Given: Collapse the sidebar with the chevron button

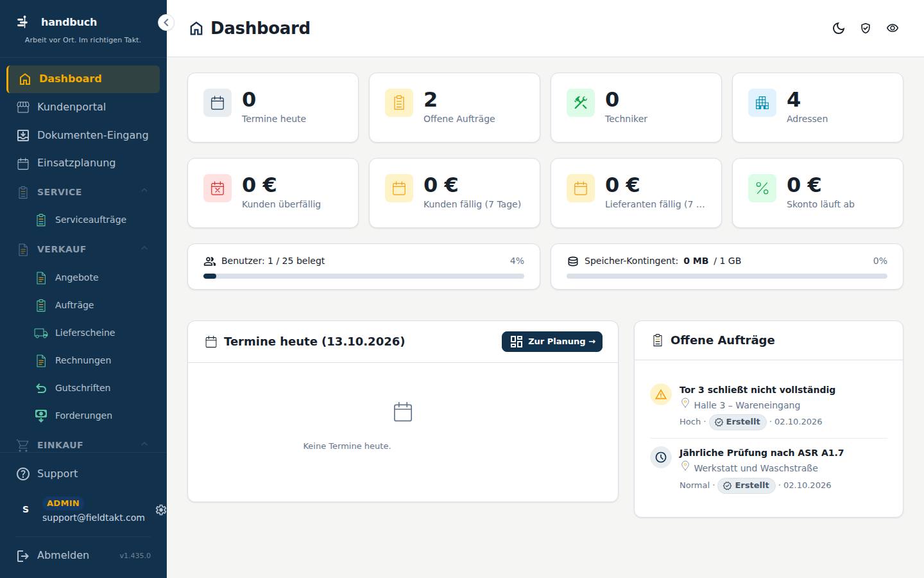Looking at the screenshot, I should pos(166,22).
